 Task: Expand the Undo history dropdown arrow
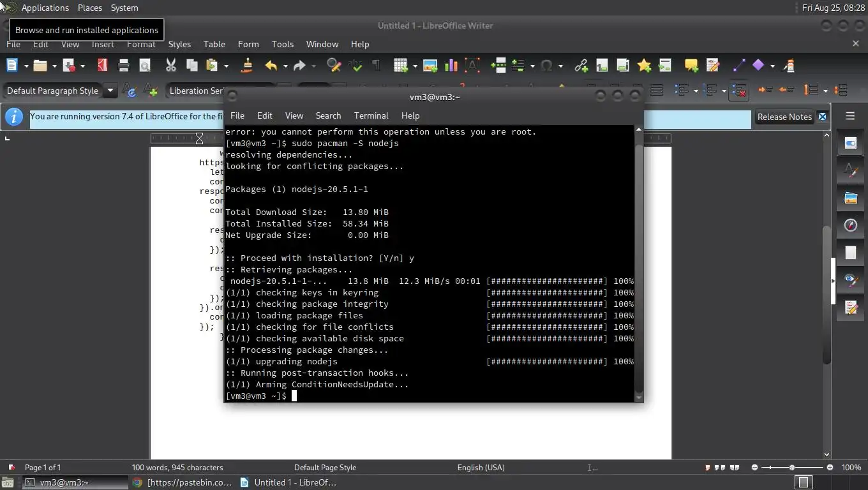coord(285,66)
